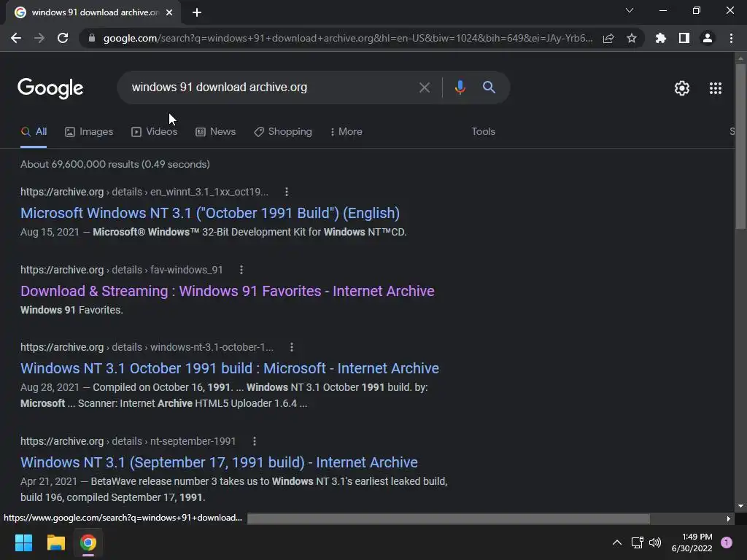Click the horizontal scrollbar thumb

(x=449, y=518)
